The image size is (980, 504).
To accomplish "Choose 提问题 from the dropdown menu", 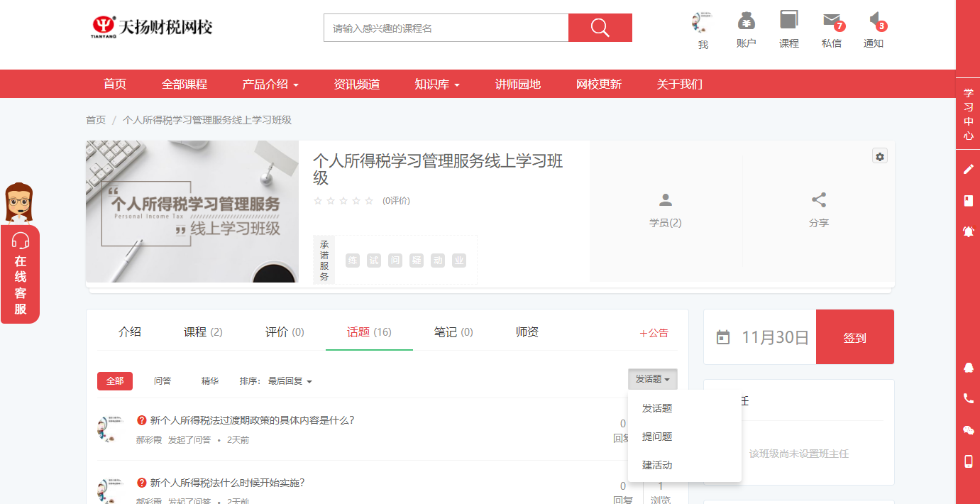I will click(657, 437).
